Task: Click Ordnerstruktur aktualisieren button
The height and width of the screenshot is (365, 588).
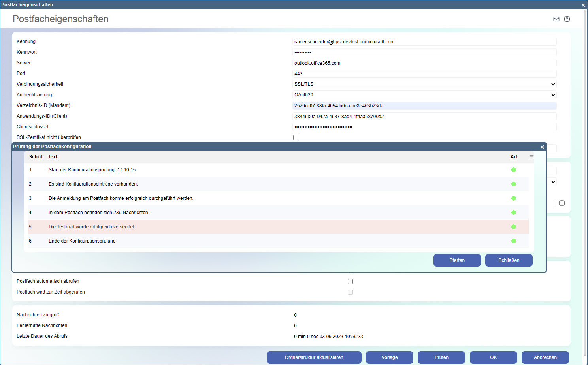Action: (314, 357)
